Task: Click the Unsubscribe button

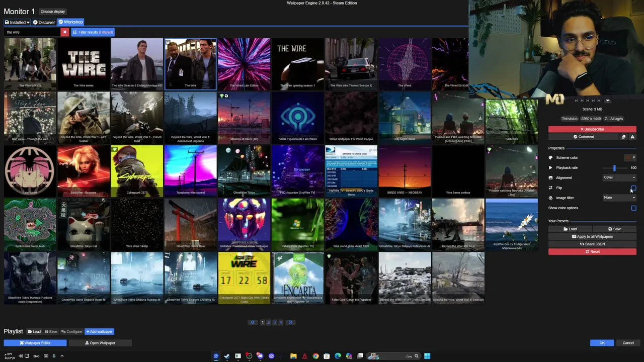Action: pos(592,129)
